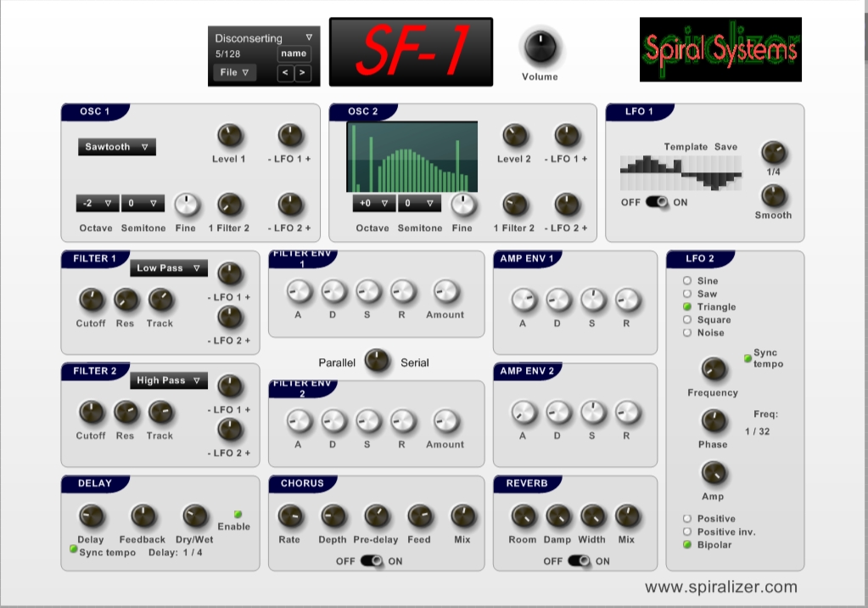Open the OSC 1 Sawtooth waveform dropdown
Screen dimensions: 868x608
pyautogui.click(x=117, y=147)
